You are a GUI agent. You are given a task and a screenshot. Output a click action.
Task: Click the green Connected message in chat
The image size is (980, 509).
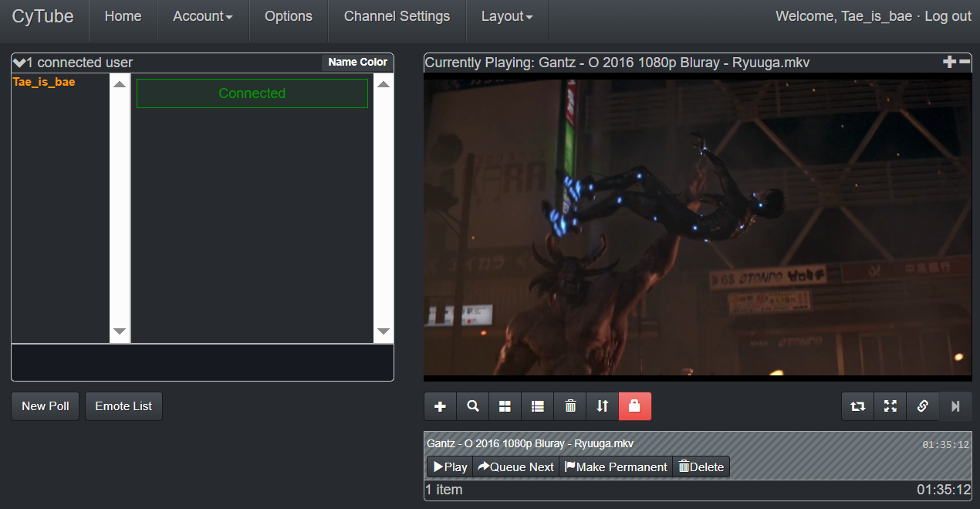click(252, 93)
